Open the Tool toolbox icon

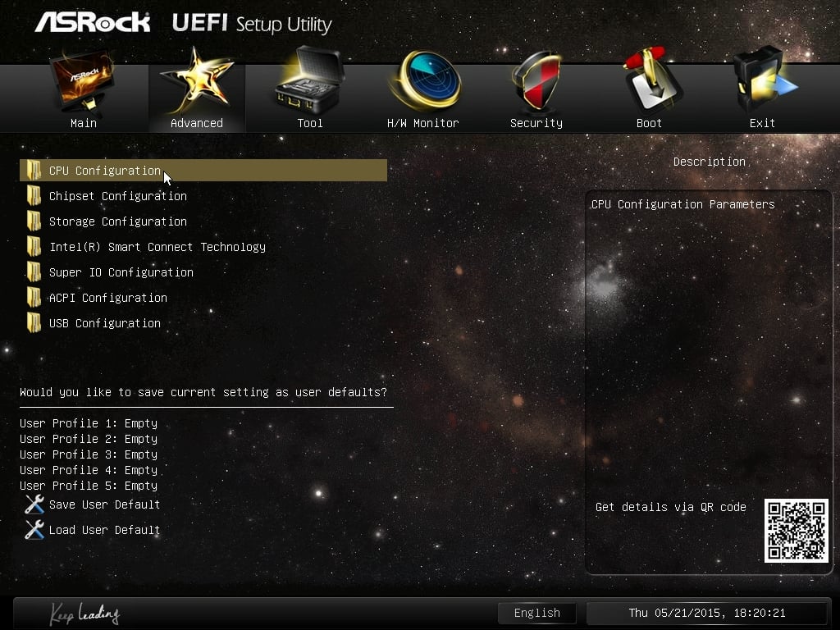pyautogui.click(x=309, y=80)
